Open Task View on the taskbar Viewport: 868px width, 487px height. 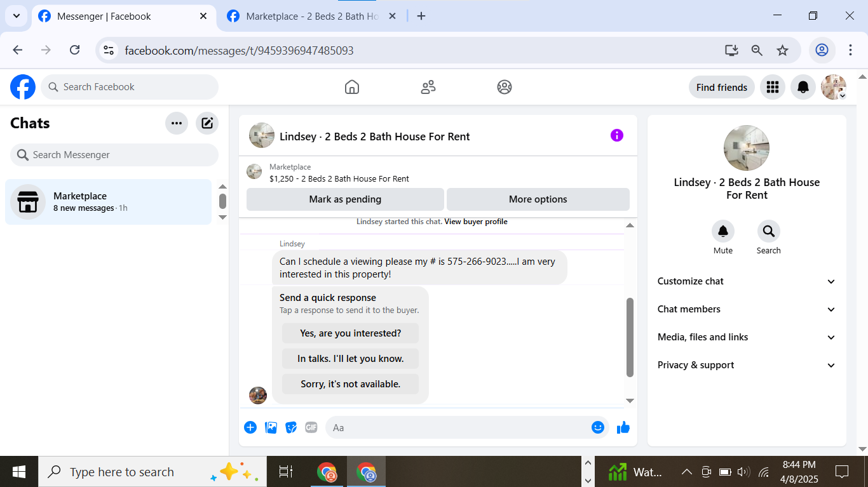tap(286, 472)
